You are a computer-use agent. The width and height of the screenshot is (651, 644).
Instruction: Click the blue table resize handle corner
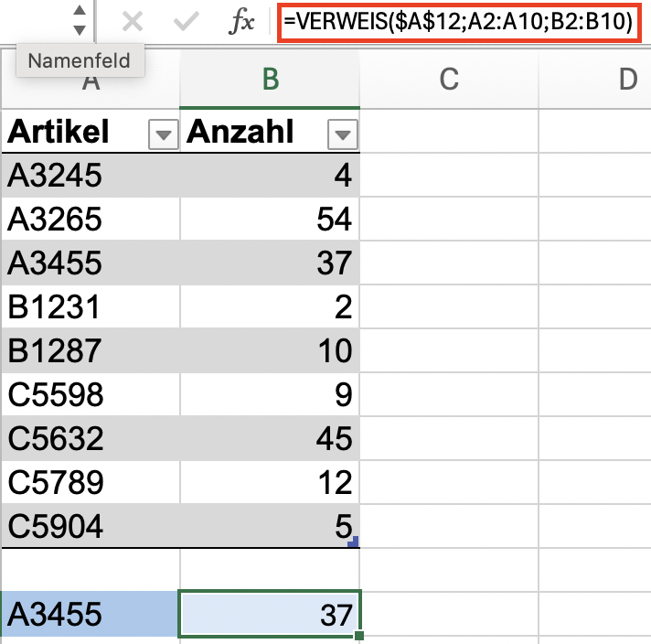pos(353,542)
